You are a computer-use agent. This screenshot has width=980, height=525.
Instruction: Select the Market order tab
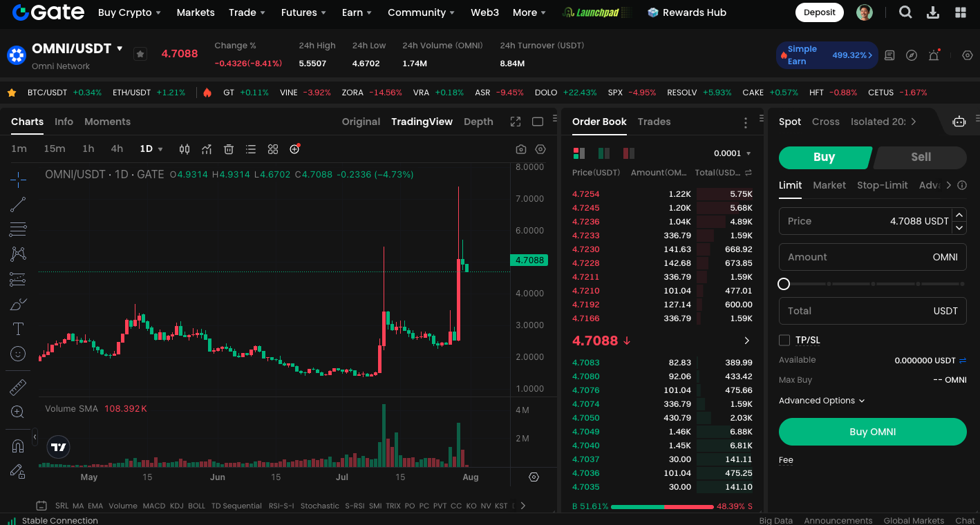pyautogui.click(x=829, y=185)
